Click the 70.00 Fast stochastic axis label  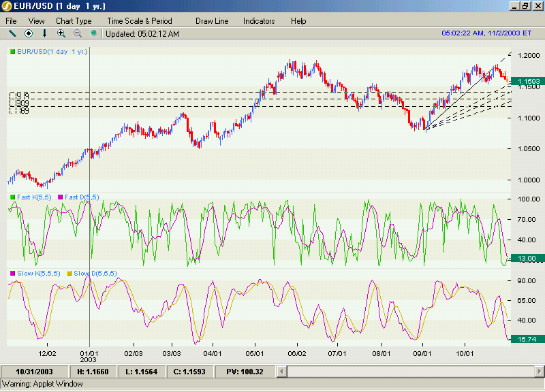pyautogui.click(x=527, y=219)
